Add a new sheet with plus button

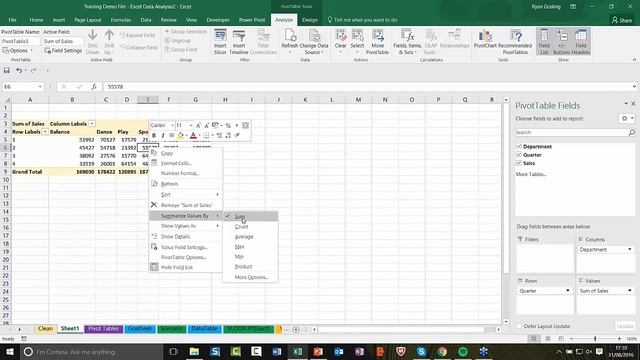click(x=296, y=329)
